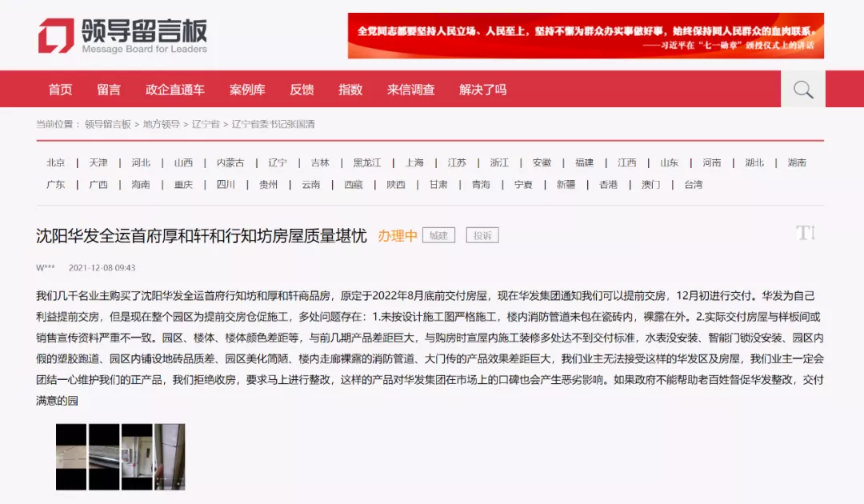Select the 广东 province link
864x504 pixels.
(x=56, y=185)
